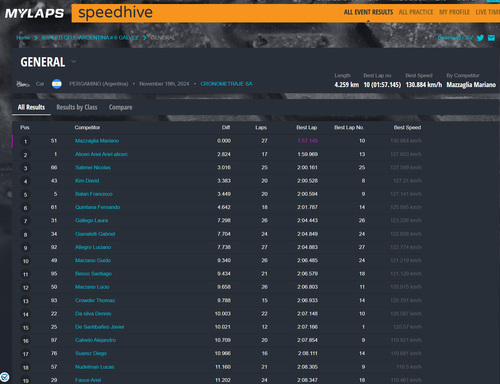
Task: Click the car sport type icon
Action: 23,84
